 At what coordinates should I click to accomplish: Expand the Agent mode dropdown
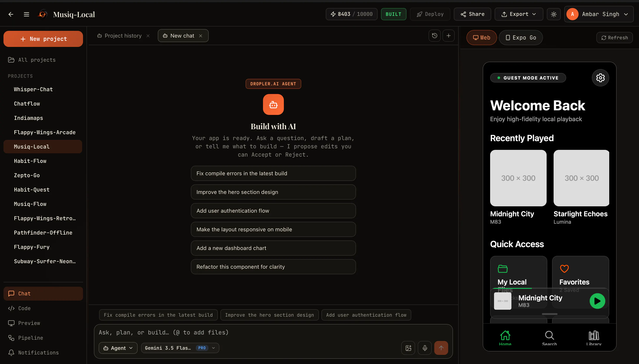[118, 348]
